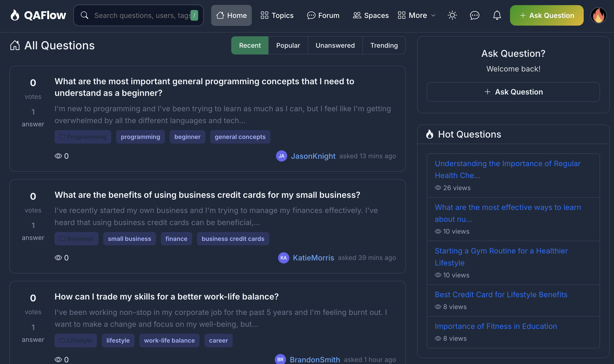Open the notifications bell

[497, 15]
